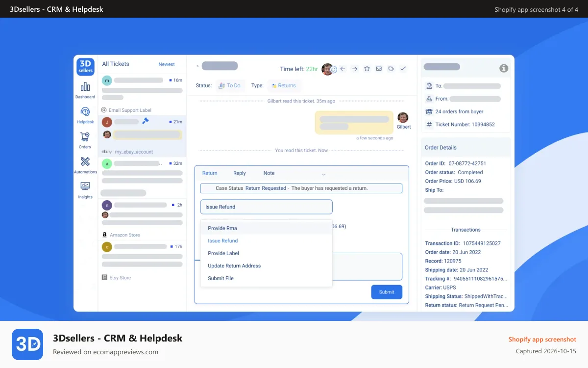The height and width of the screenshot is (368, 588).
Task: Click Order Price USD 106.69
Action: point(453,181)
